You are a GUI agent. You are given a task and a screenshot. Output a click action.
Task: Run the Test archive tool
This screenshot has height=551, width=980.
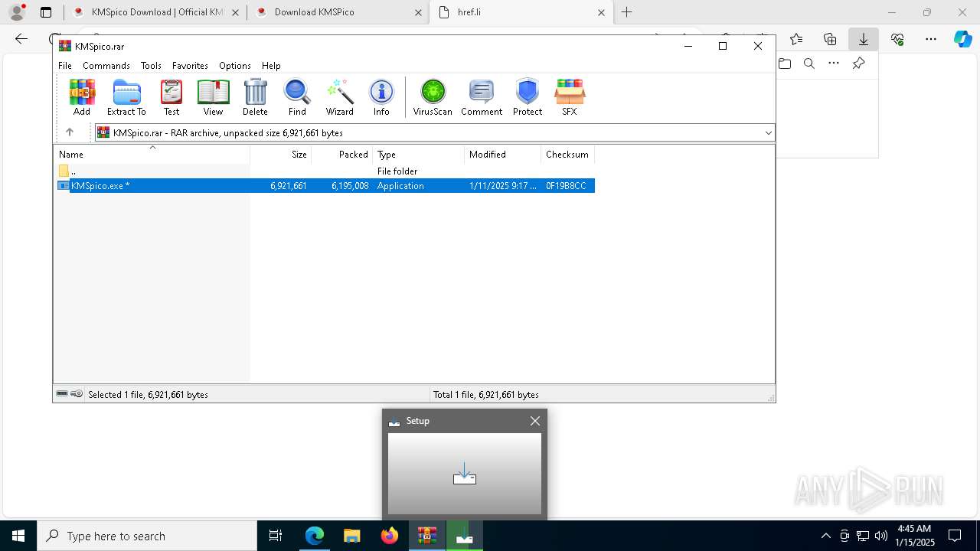pyautogui.click(x=171, y=97)
